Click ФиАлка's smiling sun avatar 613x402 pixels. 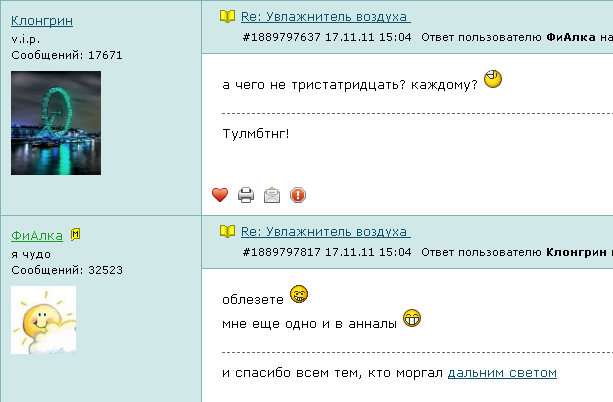point(43,320)
